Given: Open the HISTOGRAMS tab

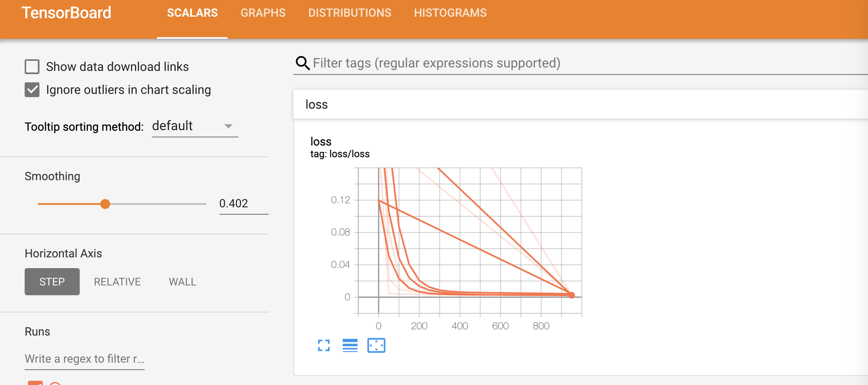Looking at the screenshot, I should [450, 13].
